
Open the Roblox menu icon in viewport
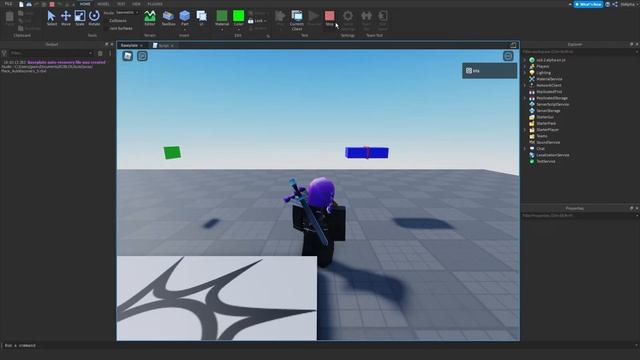click(128, 56)
